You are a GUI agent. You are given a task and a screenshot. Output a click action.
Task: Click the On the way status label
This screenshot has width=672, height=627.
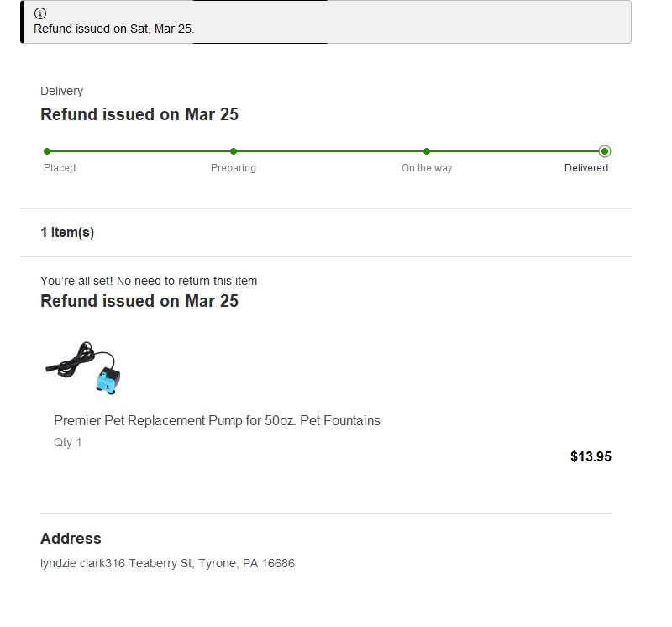pyautogui.click(x=427, y=168)
